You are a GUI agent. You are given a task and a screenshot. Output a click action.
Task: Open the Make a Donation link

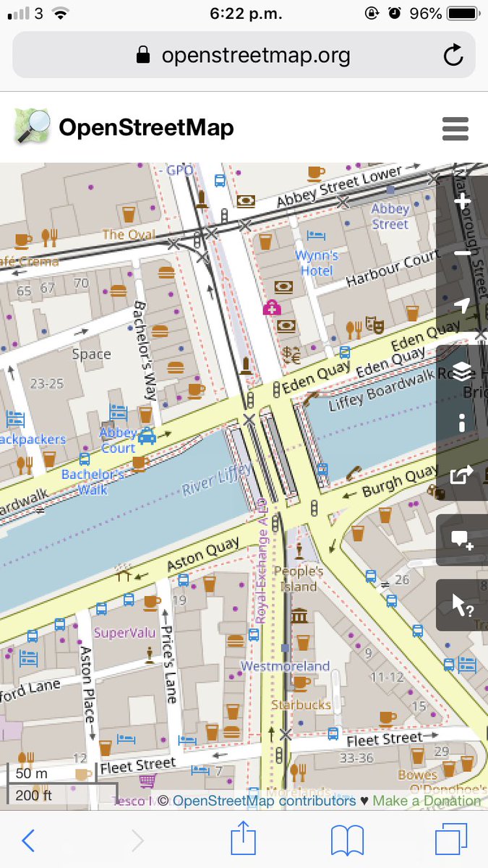click(x=427, y=801)
